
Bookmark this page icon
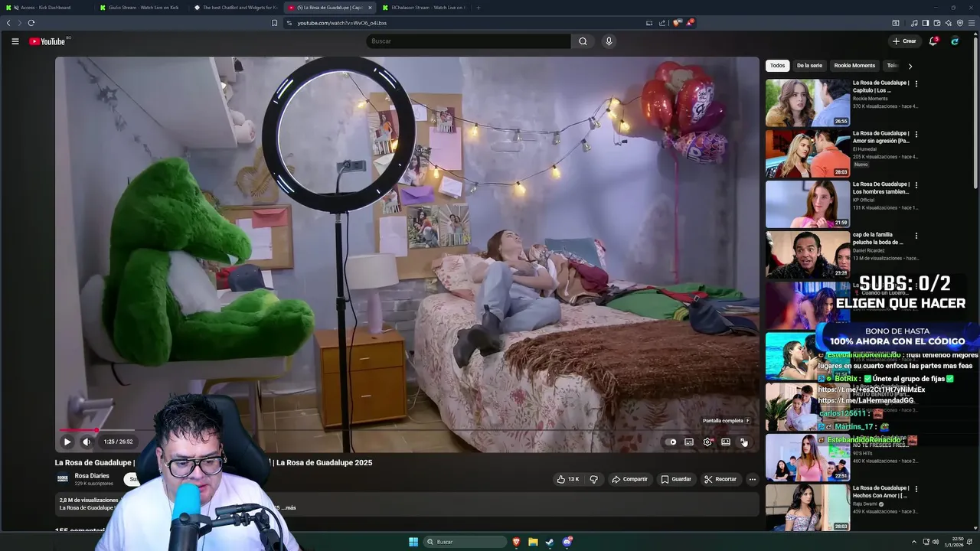274,23
